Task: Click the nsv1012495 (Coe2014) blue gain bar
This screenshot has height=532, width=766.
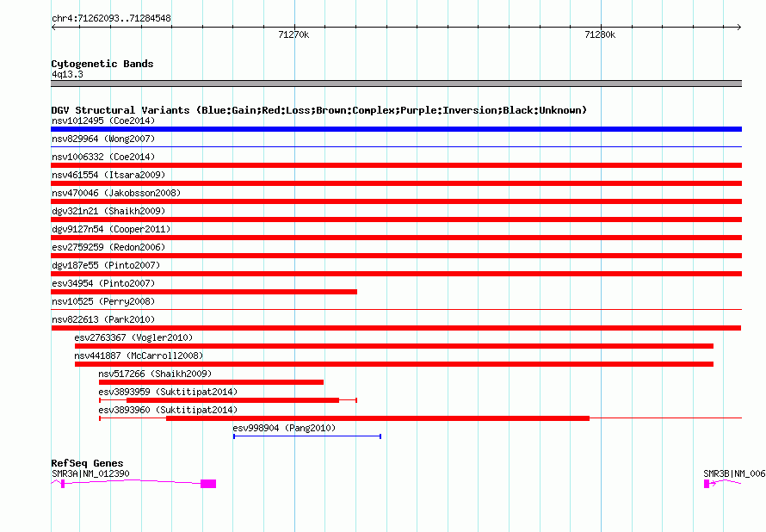Action: tap(396, 129)
